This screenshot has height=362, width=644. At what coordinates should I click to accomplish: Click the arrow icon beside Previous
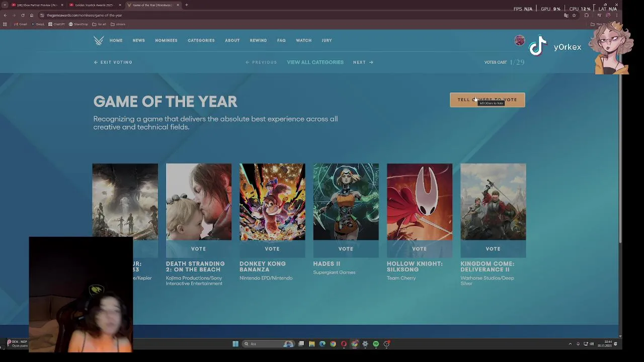[x=248, y=62]
